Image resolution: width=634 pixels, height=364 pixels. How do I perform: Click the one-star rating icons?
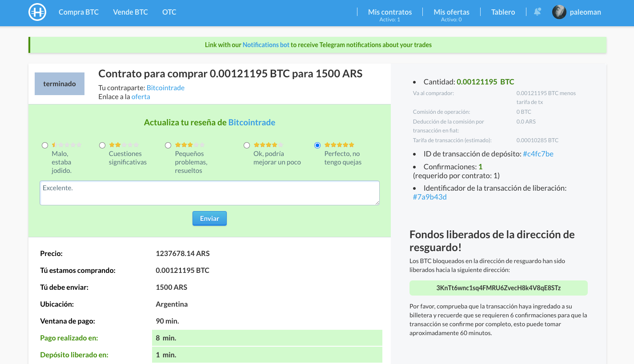(67, 145)
